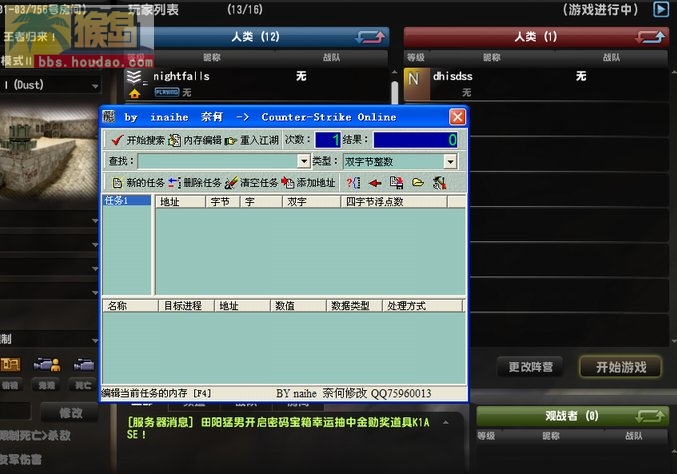Click the 双字 column header
This screenshot has width=677, height=474.
coord(311,202)
